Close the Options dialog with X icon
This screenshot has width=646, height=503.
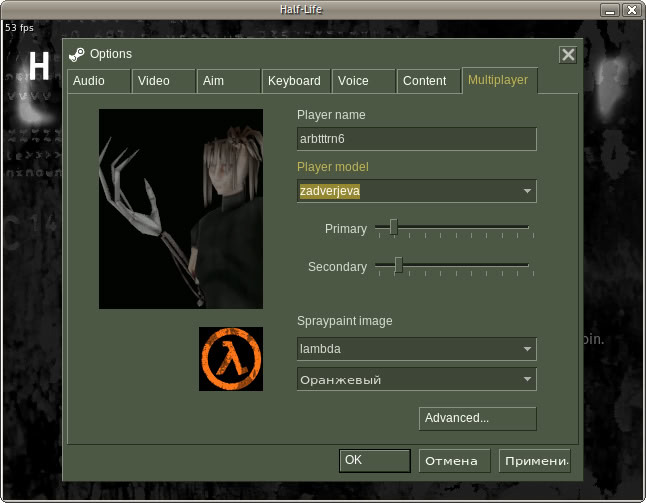(567, 54)
